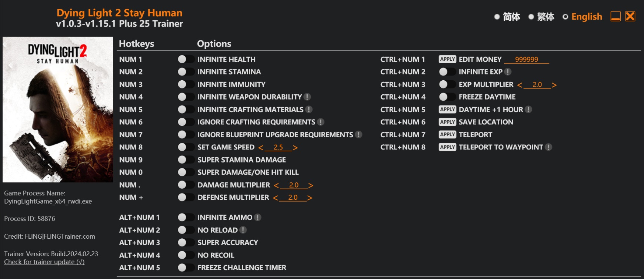The width and height of the screenshot is (644, 279).
Task: Apply the Edit Money value
Action: (x=447, y=59)
